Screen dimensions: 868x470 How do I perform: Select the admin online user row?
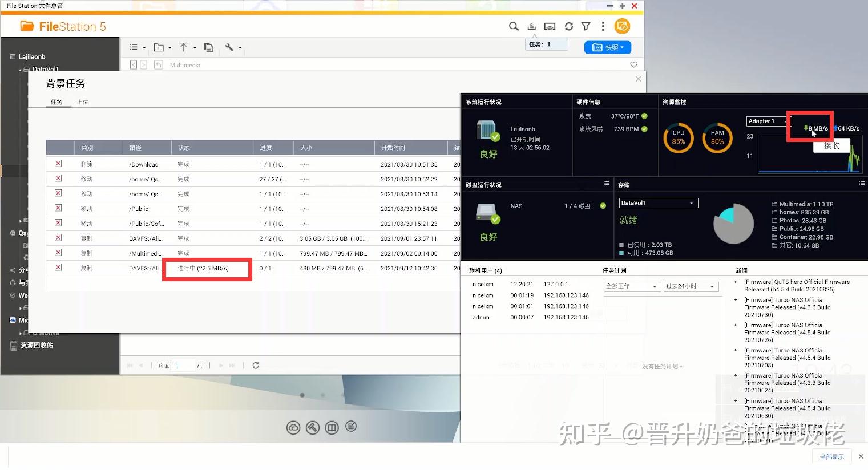click(531, 317)
